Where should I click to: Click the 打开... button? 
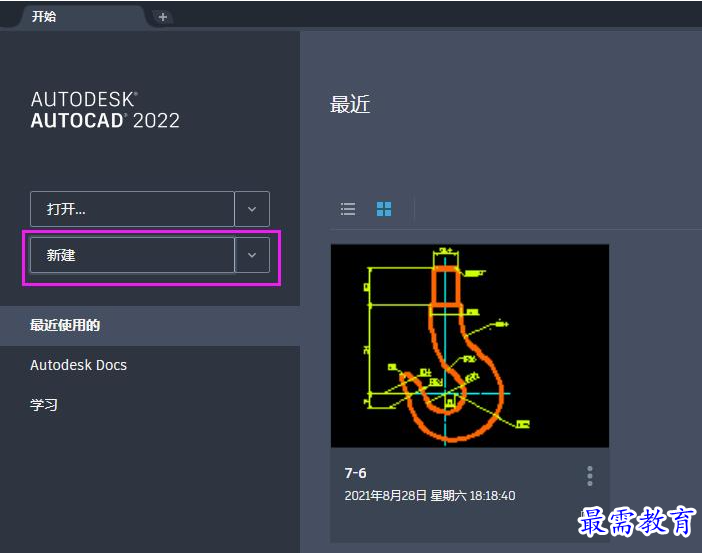tap(132, 209)
